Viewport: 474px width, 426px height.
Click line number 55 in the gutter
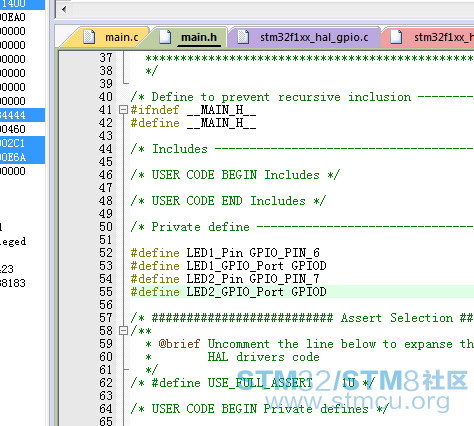pos(106,292)
